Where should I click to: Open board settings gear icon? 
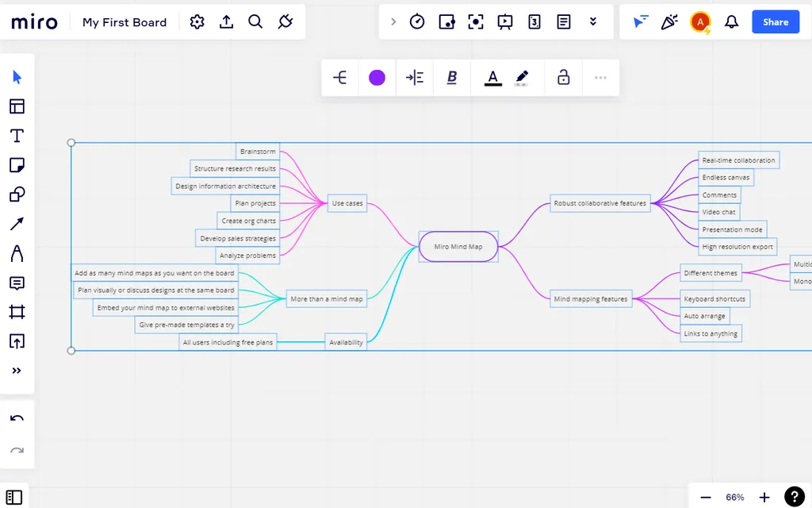pyautogui.click(x=197, y=21)
